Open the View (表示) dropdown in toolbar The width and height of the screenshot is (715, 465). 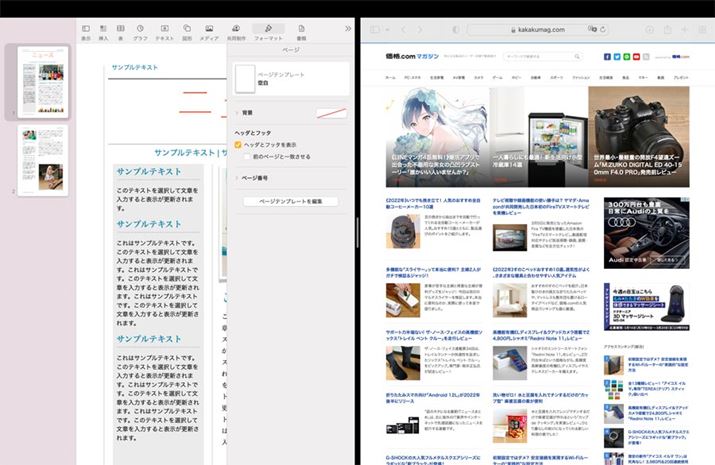(85, 32)
